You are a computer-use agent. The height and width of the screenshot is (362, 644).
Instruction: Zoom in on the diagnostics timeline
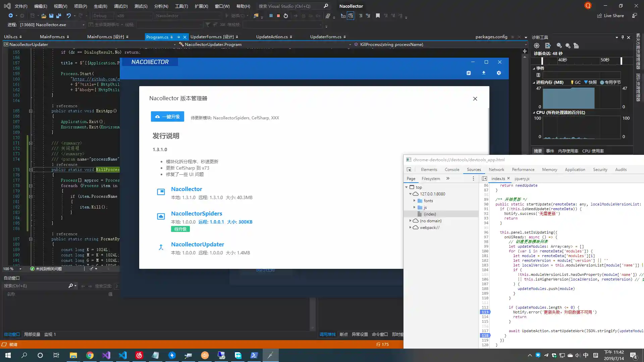(559, 46)
